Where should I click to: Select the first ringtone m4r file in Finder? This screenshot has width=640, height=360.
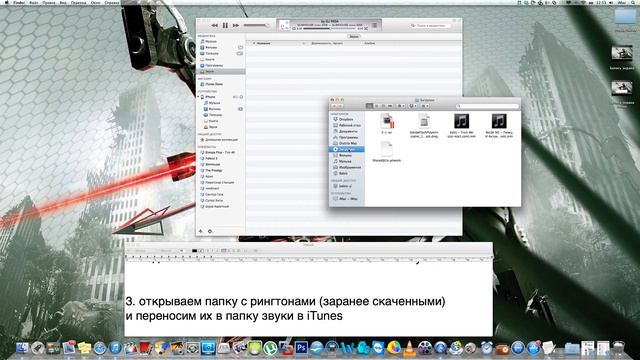(x=461, y=126)
